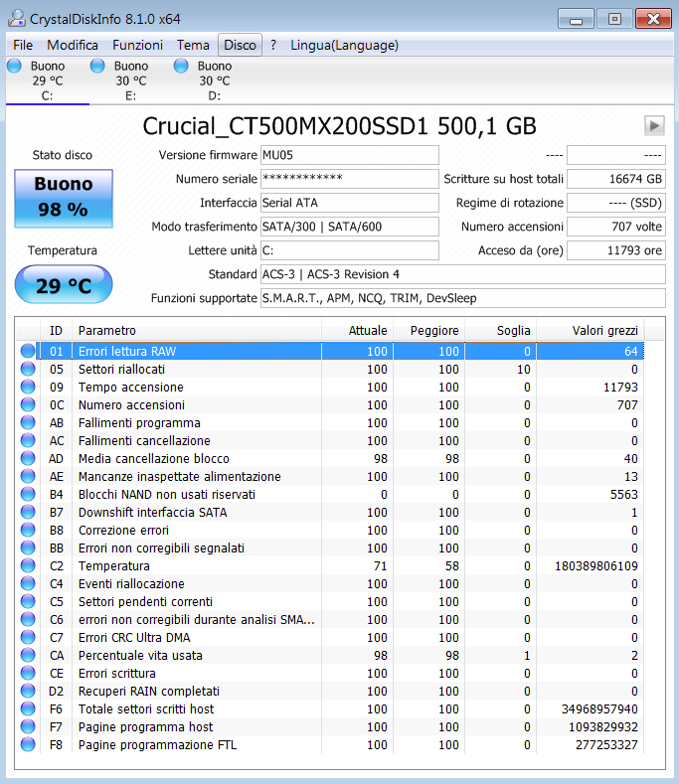Click status orb of Percentuale vita usata row
The image size is (679, 784).
tap(28, 655)
